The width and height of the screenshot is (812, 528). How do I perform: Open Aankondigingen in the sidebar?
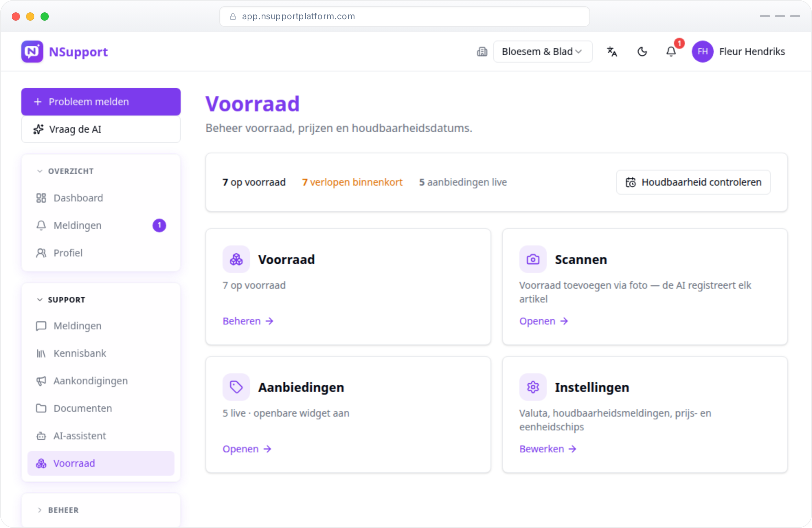point(101,381)
